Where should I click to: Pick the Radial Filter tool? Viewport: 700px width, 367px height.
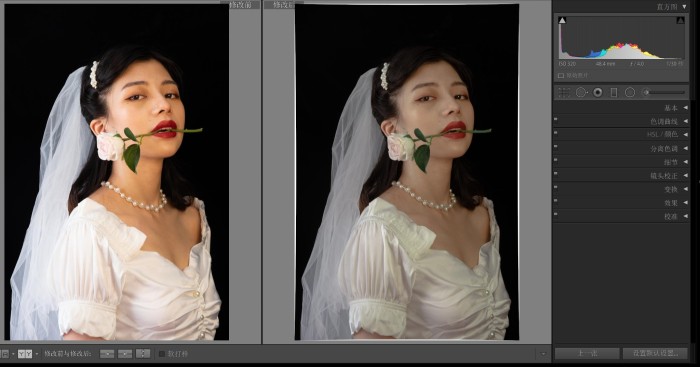click(x=630, y=92)
